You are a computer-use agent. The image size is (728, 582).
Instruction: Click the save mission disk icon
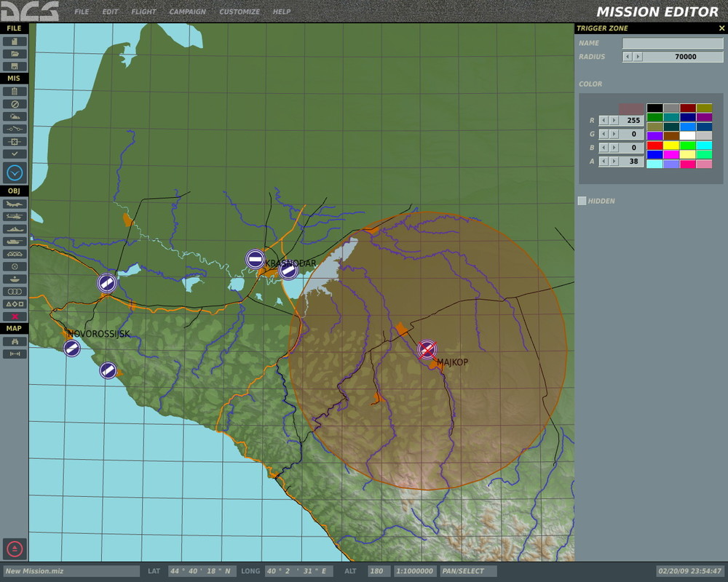click(x=15, y=66)
